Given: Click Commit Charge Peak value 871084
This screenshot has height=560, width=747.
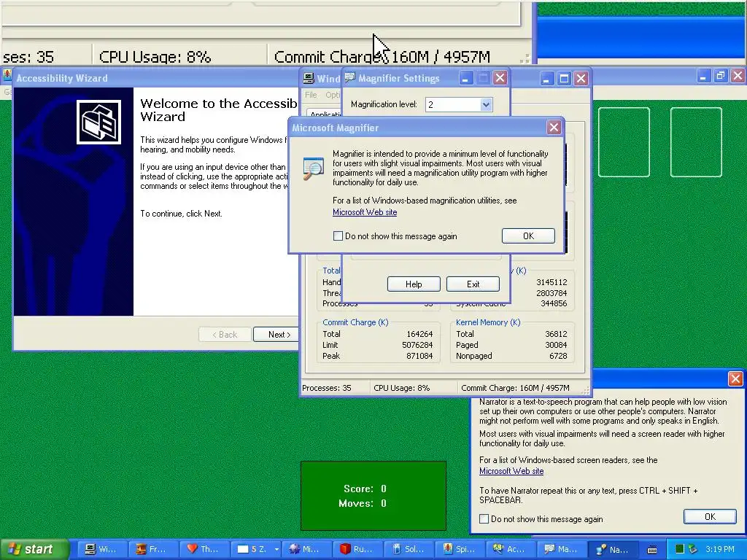Looking at the screenshot, I should [x=419, y=356].
